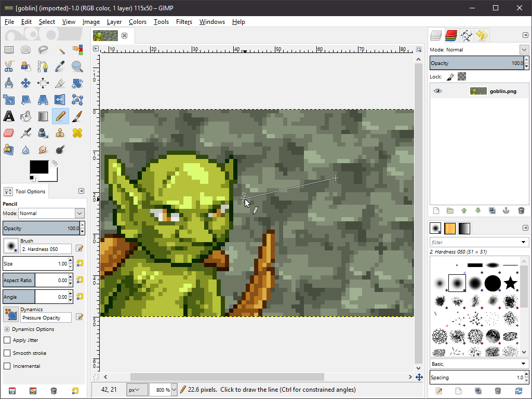
Task: Pick the Eraser tool in toolbox
Action: [9, 133]
